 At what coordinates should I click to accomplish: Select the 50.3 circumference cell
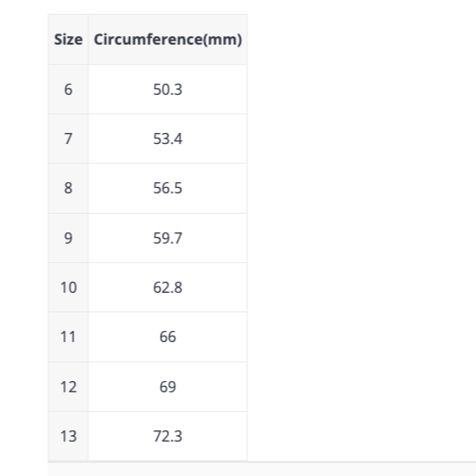(167, 89)
